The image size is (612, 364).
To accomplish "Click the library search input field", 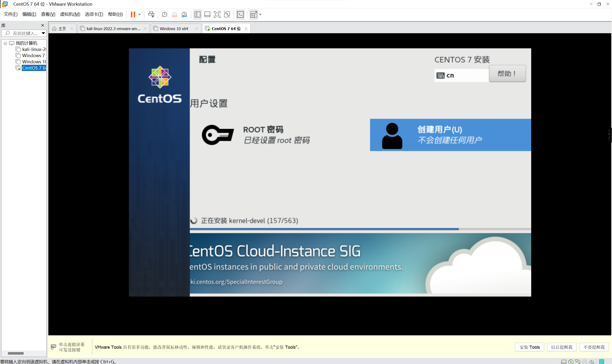I will click(x=25, y=33).
